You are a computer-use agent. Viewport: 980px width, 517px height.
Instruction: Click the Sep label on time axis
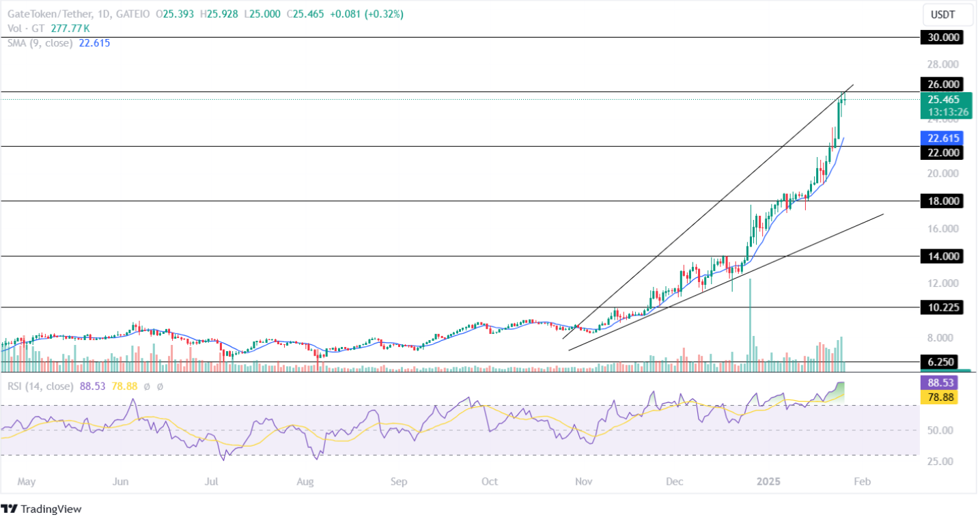pos(399,481)
